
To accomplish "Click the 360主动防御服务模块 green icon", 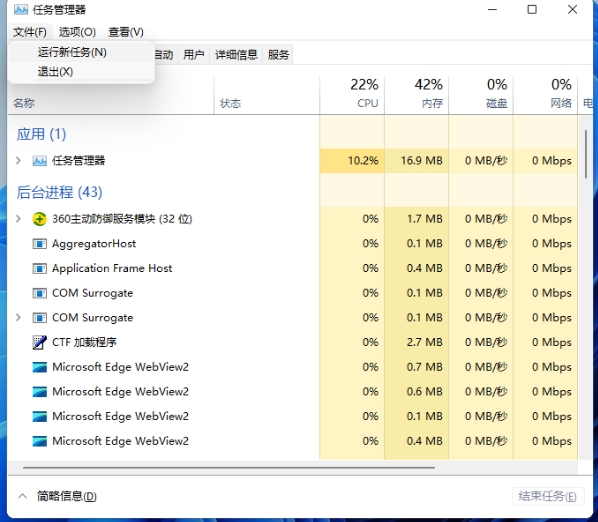I will click(x=39, y=219).
